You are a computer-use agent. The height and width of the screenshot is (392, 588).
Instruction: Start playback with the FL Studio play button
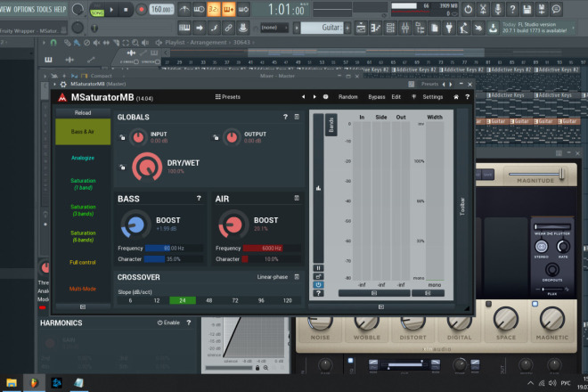point(111,10)
